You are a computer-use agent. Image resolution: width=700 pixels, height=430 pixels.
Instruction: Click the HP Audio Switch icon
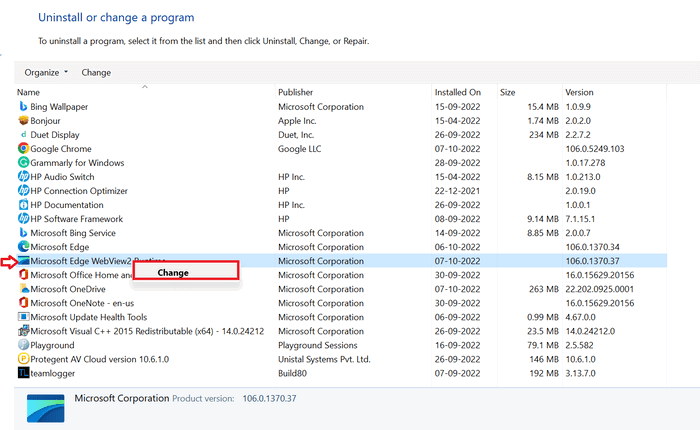pyautogui.click(x=23, y=176)
